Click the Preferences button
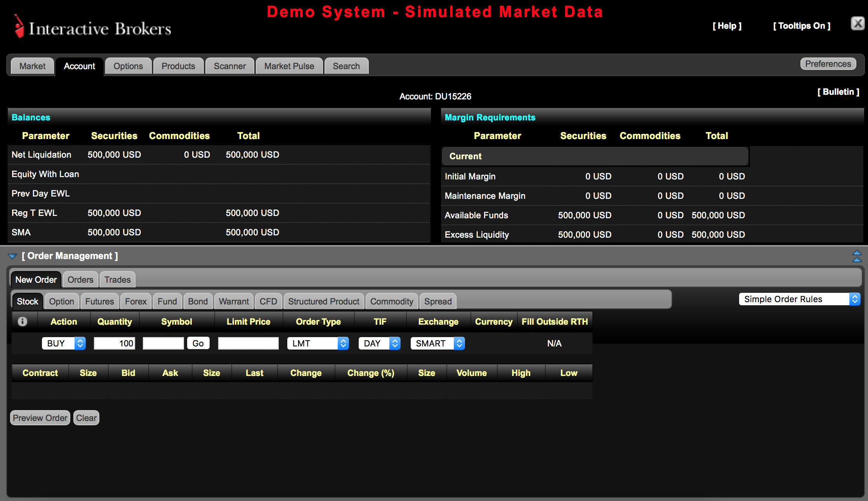Viewport: 868px width, 501px height. pos(828,64)
